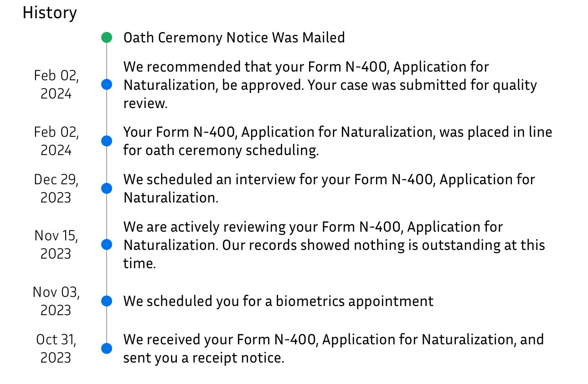The height and width of the screenshot is (384, 588).
Task: Open the receipt notice entry text
Action: tap(333, 348)
